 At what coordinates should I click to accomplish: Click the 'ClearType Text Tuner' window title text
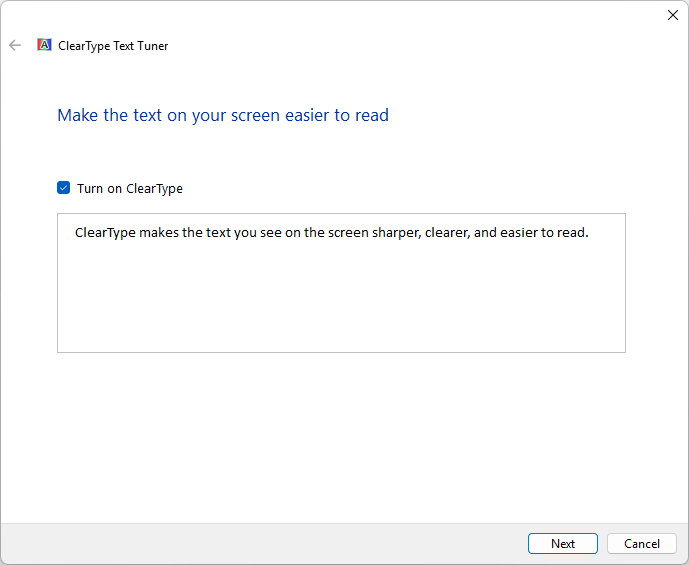point(113,46)
